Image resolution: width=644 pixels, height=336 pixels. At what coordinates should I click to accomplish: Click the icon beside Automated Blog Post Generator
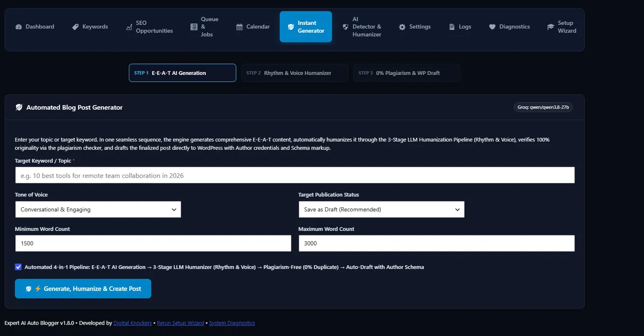pyautogui.click(x=19, y=107)
